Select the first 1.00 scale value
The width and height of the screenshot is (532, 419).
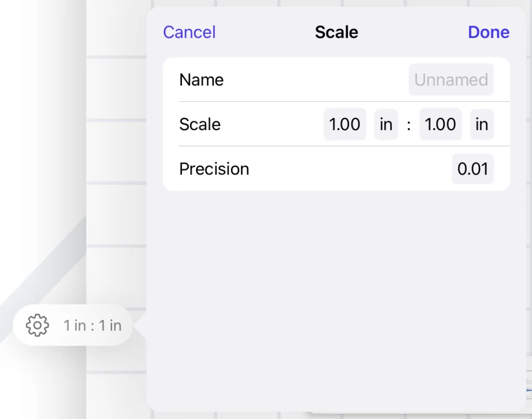(x=345, y=124)
